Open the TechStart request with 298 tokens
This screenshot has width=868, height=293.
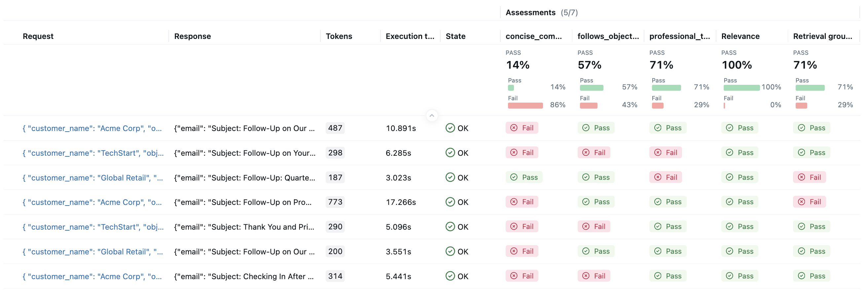(x=93, y=153)
